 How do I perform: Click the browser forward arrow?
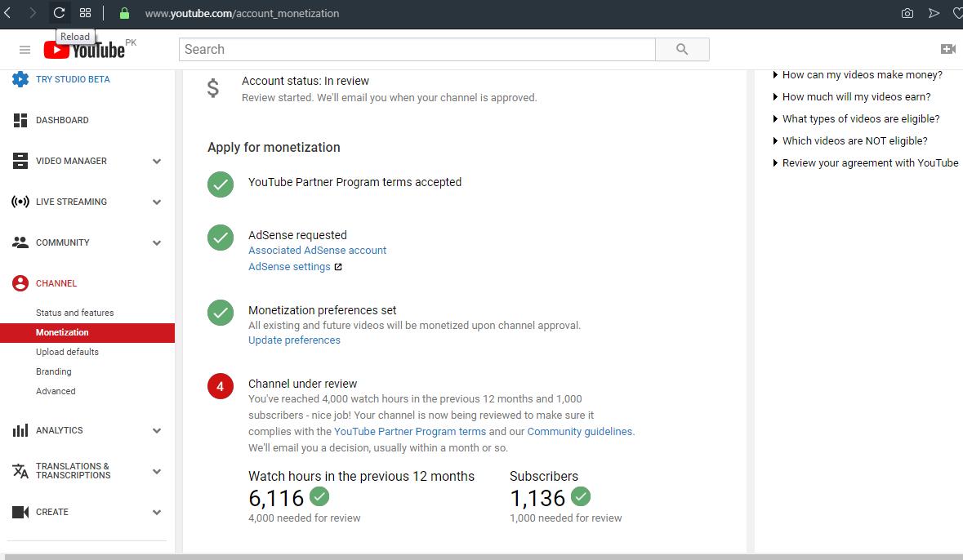33,13
